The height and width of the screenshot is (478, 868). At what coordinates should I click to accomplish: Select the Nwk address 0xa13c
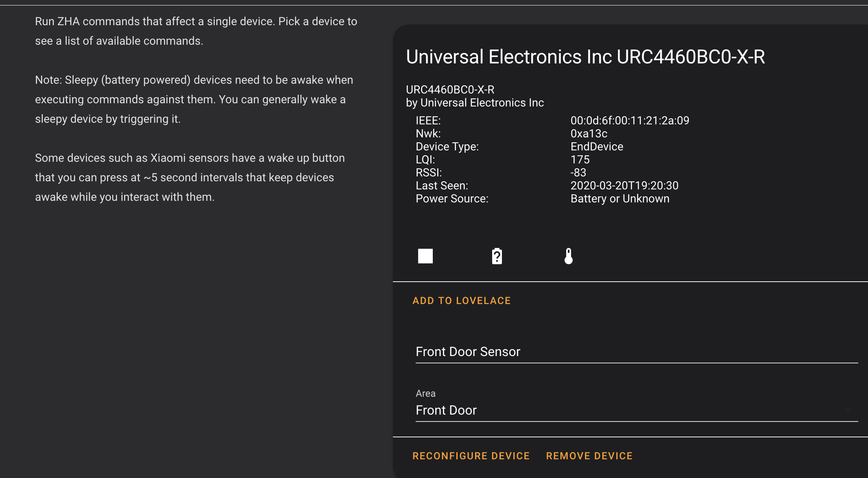[588, 133]
